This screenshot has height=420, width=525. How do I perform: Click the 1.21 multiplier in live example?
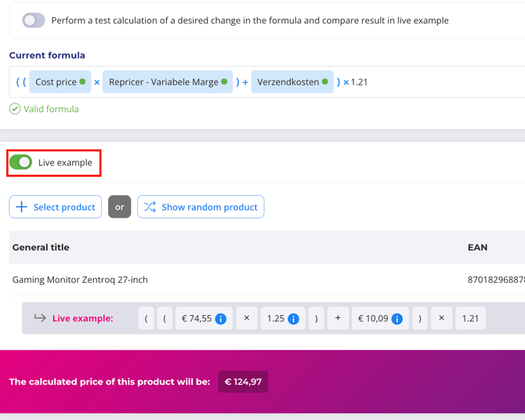click(x=470, y=319)
